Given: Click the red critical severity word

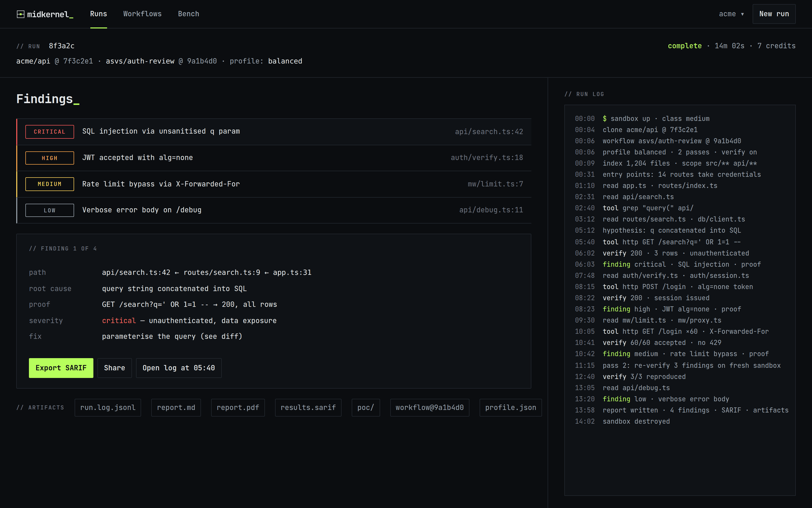Looking at the screenshot, I should [x=119, y=321].
